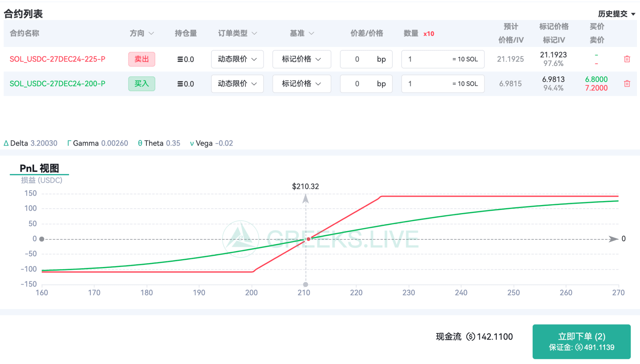Click the 合约名称 column header
The height and width of the screenshot is (364, 640).
tap(25, 33)
